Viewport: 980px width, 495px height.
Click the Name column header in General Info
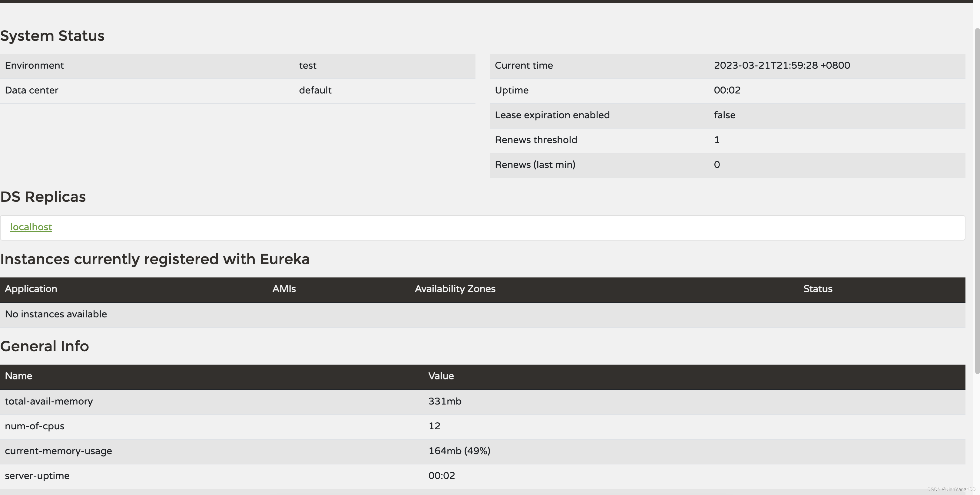(x=18, y=376)
